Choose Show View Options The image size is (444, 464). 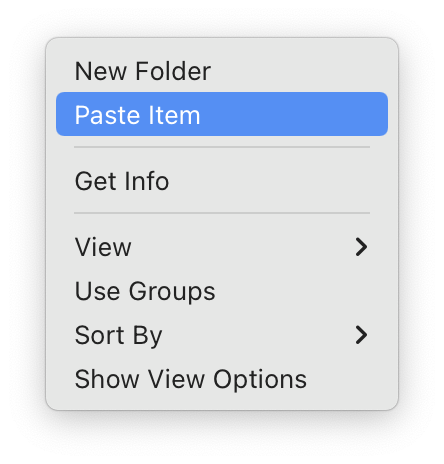(222, 379)
